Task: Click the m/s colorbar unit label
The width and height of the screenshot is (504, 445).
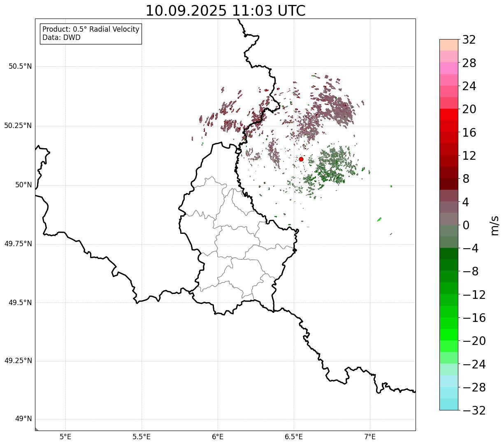Action: [x=495, y=225]
